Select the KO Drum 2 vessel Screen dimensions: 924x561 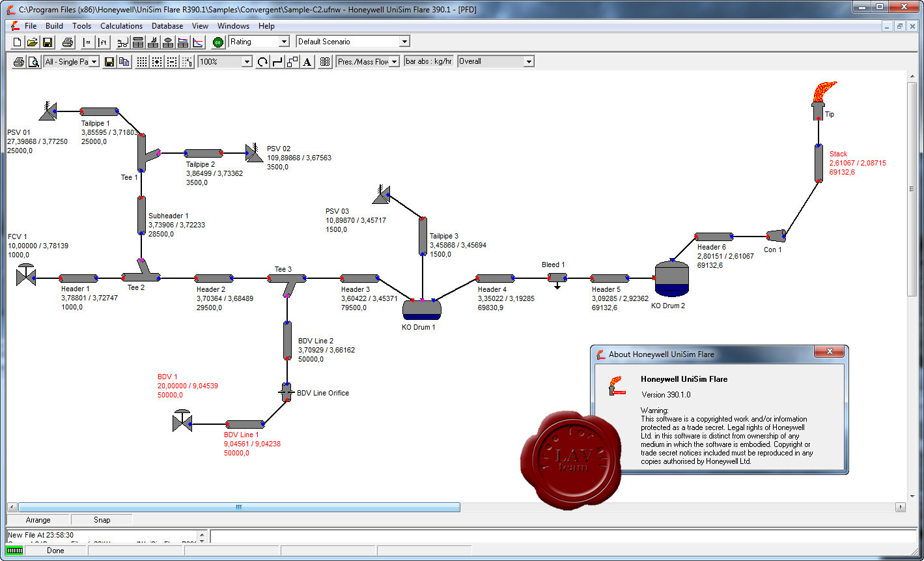[x=671, y=279]
